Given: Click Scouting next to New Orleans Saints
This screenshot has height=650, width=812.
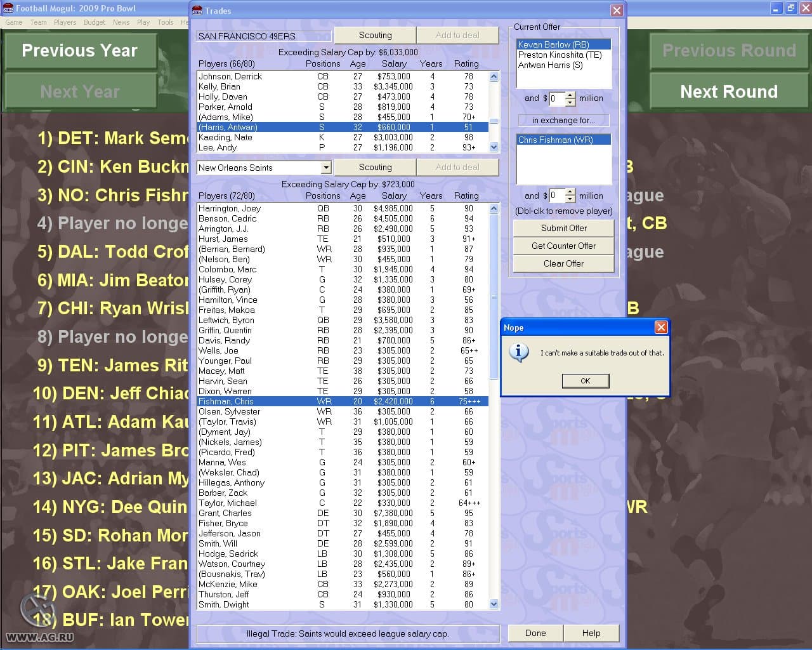Looking at the screenshot, I should [375, 168].
